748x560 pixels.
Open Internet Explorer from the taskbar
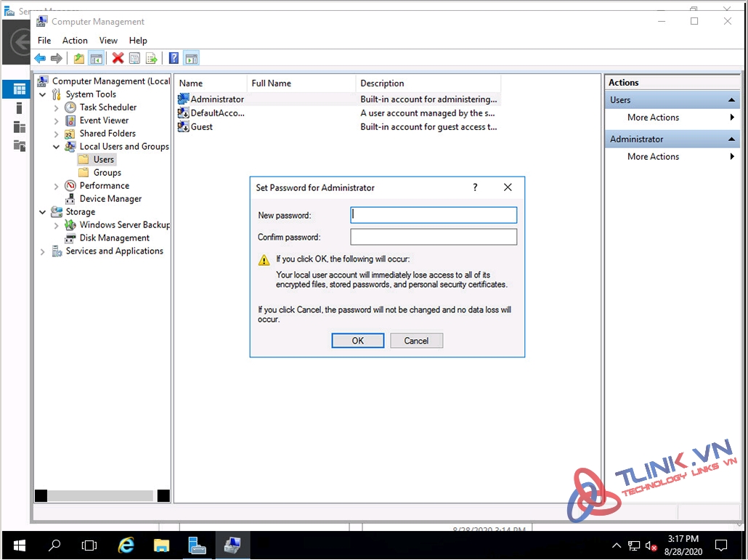(x=126, y=545)
